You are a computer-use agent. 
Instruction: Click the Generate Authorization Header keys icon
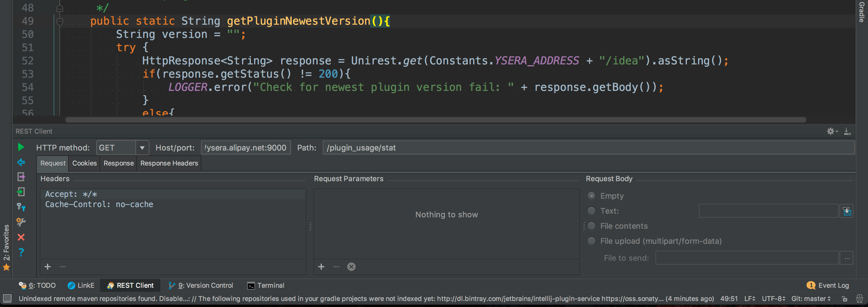coord(21,207)
